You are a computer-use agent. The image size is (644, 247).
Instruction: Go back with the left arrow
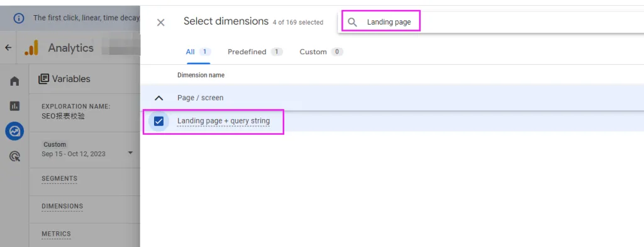8,48
